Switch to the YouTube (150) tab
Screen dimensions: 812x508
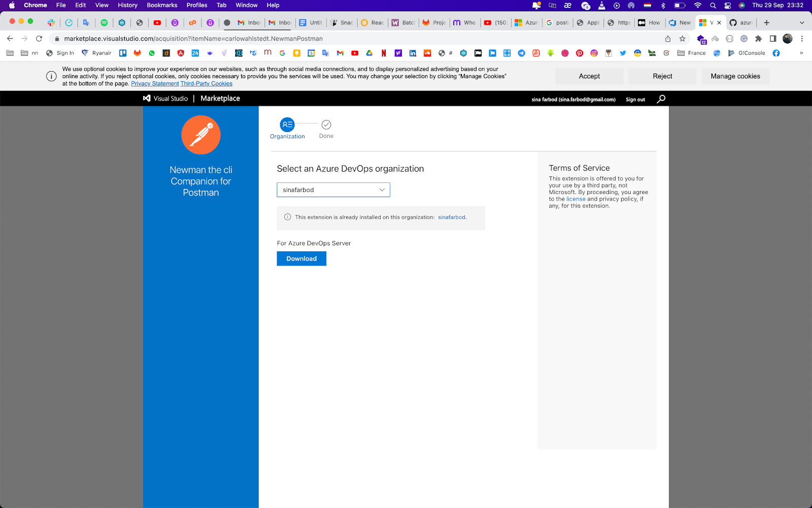(495, 22)
